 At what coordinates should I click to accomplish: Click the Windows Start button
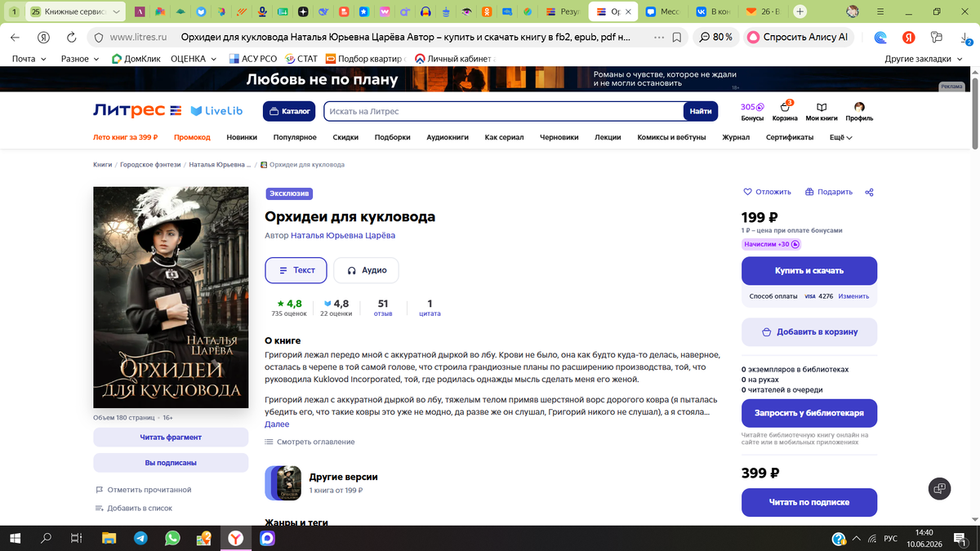[x=15, y=538]
